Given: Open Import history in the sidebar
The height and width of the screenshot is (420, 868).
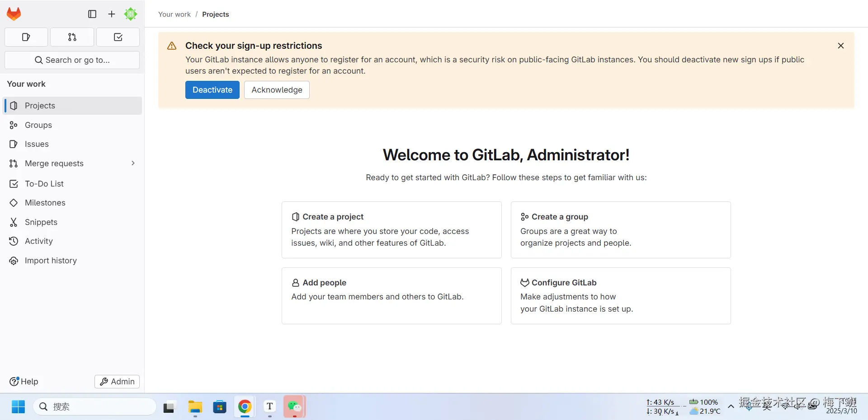Looking at the screenshot, I should point(72,261).
